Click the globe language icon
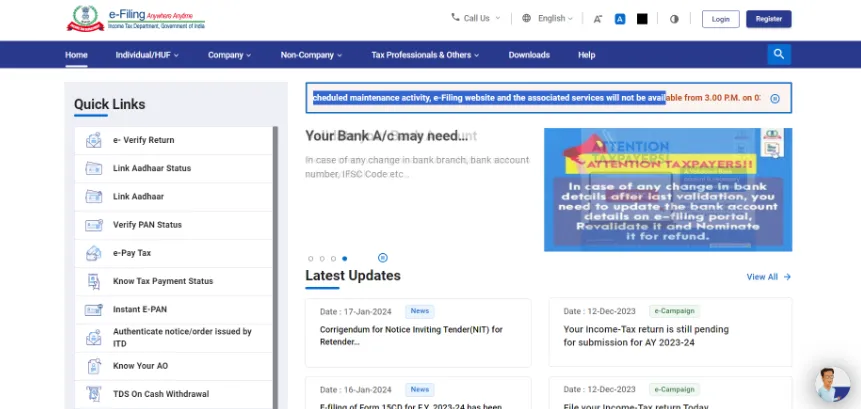Image resolution: width=861 pixels, height=409 pixels. [526, 18]
